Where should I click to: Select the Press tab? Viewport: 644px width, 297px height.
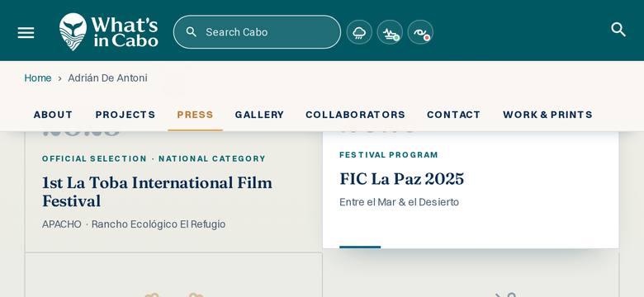click(x=195, y=115)
